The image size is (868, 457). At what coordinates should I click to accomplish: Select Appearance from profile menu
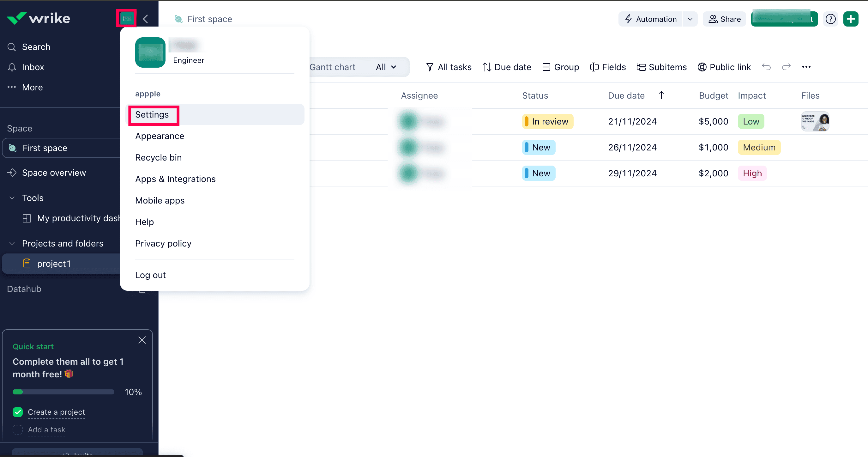coord(160,136)
